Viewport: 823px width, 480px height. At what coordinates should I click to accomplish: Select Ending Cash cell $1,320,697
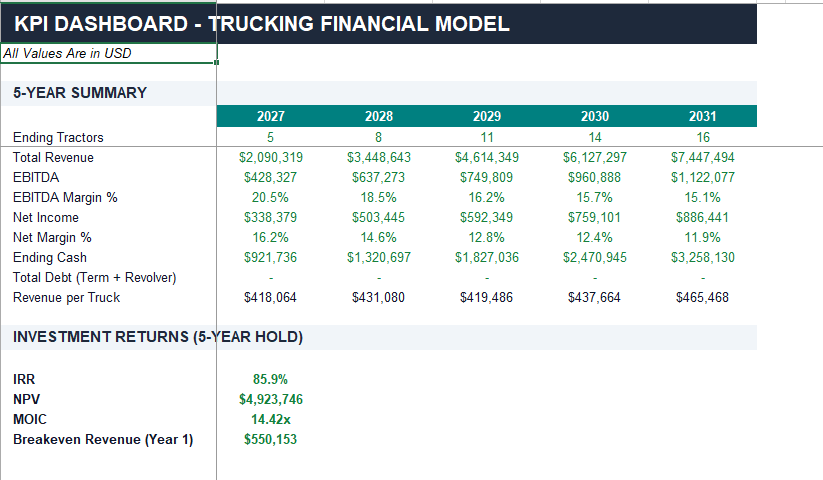click(379, 258)
